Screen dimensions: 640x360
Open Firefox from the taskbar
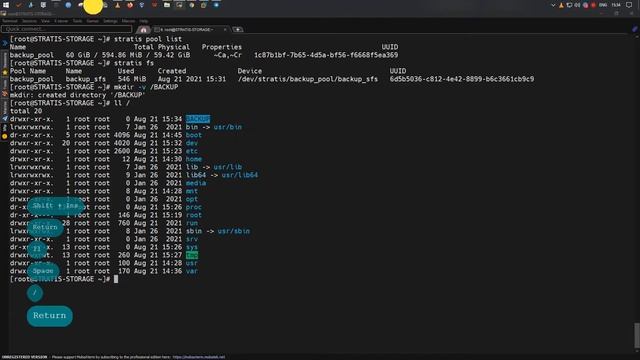[129, 5]
